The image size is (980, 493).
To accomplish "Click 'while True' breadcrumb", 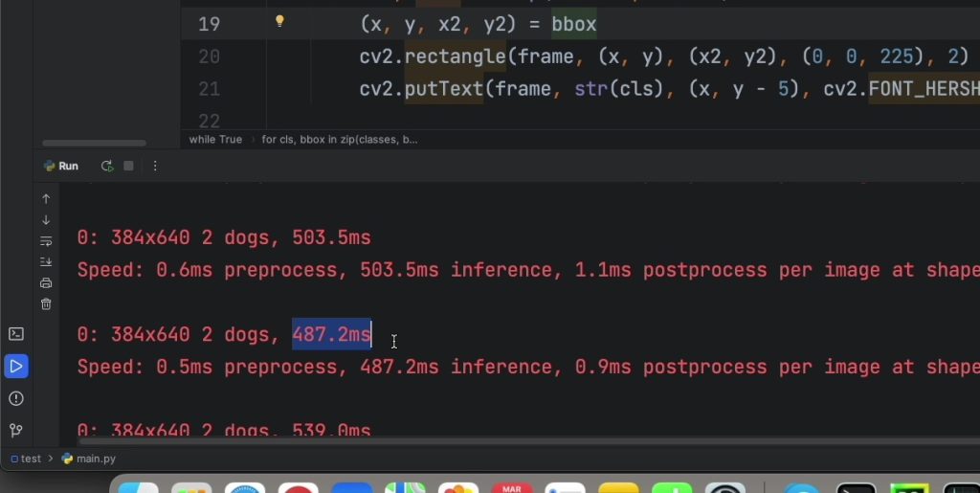I will pyautogui.click(x=215, y=140).
